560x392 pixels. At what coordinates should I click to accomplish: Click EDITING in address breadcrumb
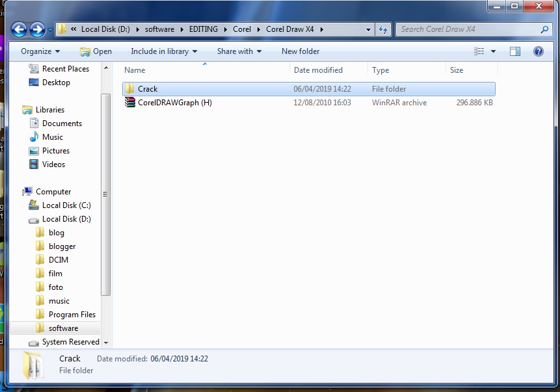(203, 29)
